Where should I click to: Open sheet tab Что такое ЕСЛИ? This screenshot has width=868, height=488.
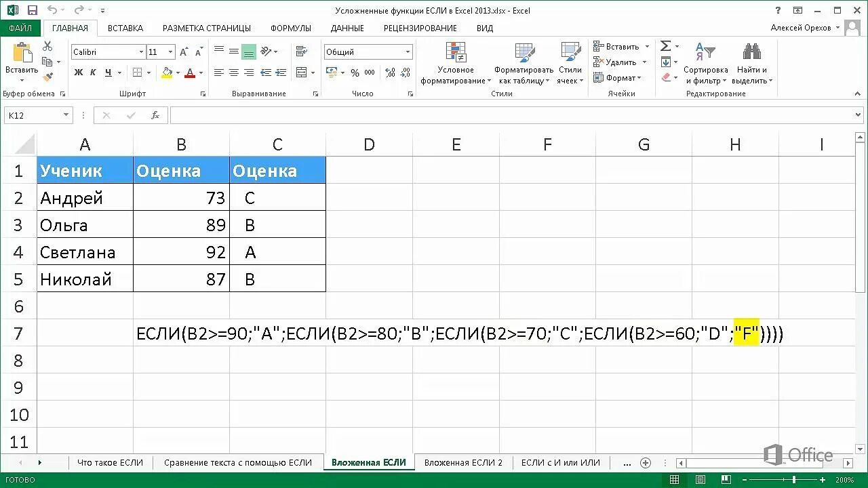click(111, 462)
